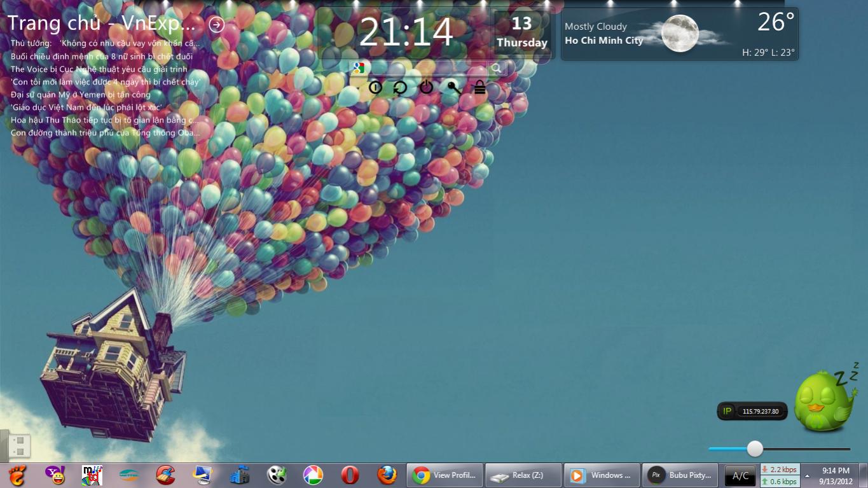Image resolution: width=868 pixels, height=488 pixels.
Task: Click the blue buildings taskbar icon
Action: [240, 475]
